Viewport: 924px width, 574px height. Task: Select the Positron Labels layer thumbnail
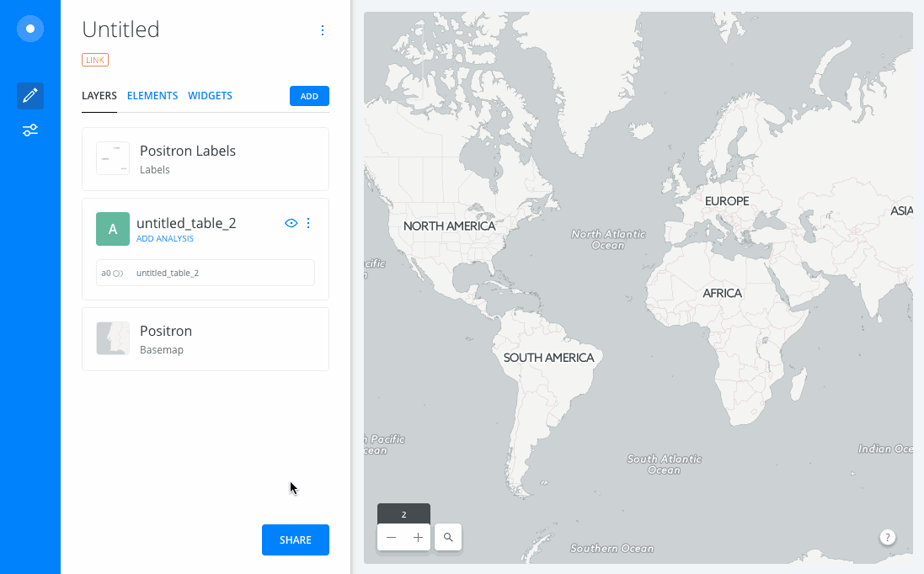(x=113, y=158)
